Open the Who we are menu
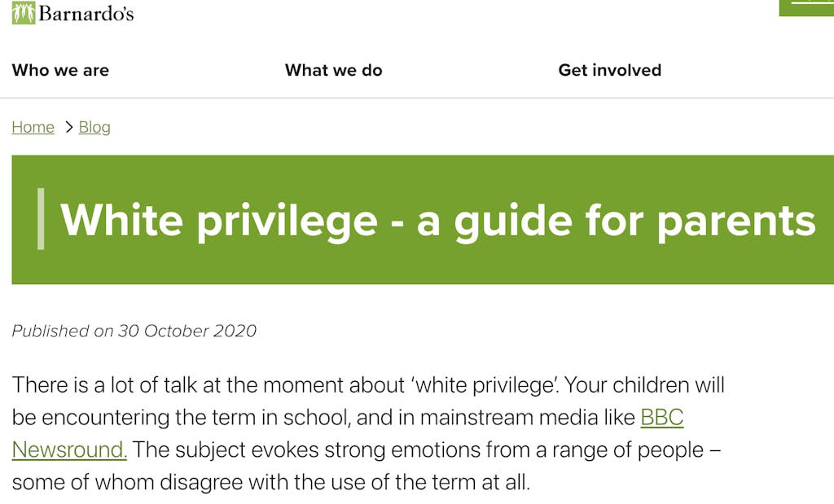The width and height of the screenshot is (834, 504). point(60,70)
